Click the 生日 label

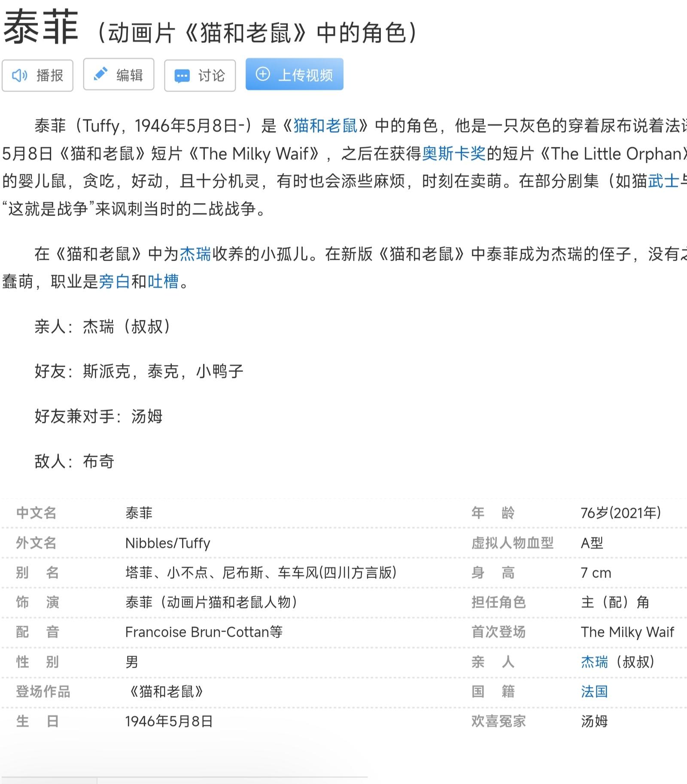[37, 721]
